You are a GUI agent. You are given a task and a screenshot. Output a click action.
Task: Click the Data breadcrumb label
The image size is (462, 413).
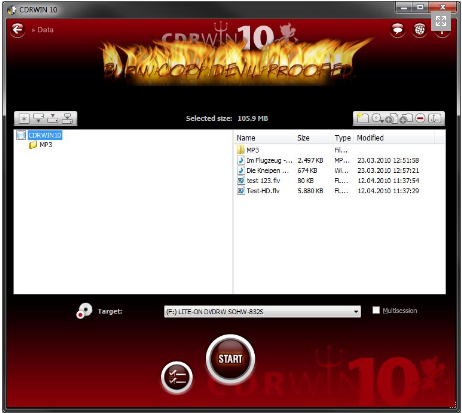click(45, 30)
